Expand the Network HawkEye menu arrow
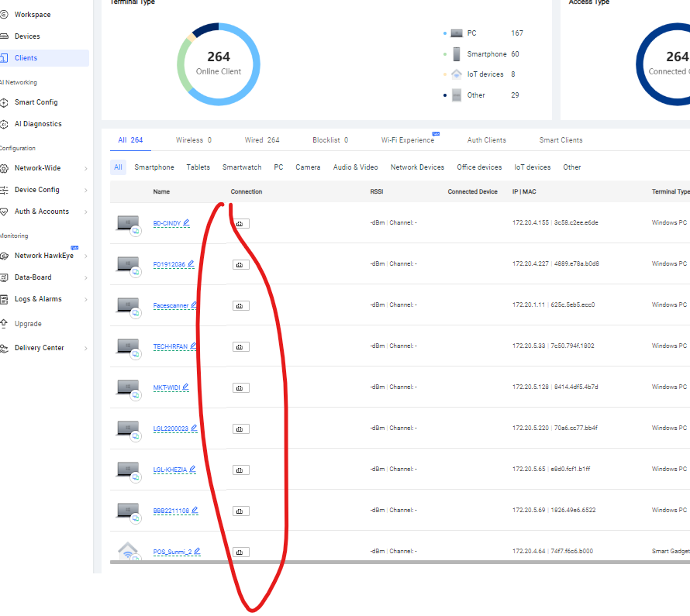This screenshot has width=690, height=616. tap(86, 256)
